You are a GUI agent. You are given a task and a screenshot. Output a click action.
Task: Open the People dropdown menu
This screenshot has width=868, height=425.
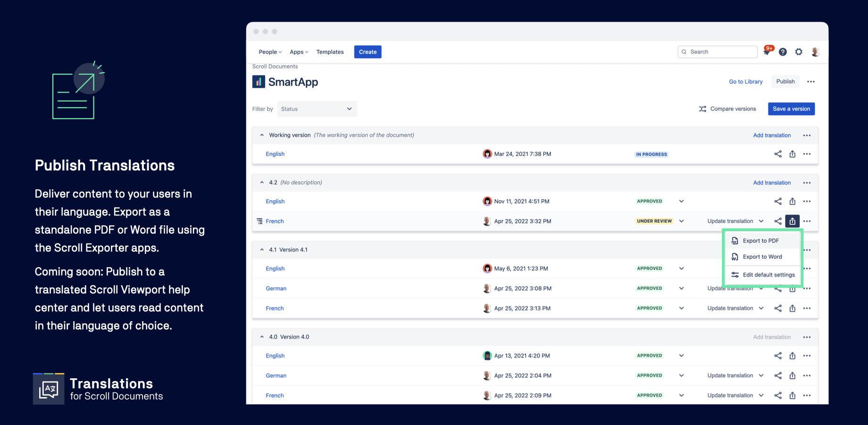point(270,52)
